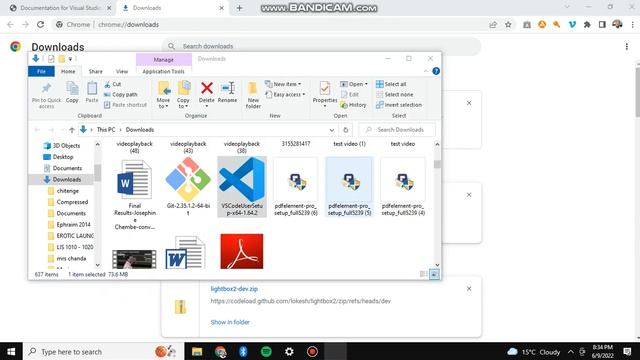Refresh the Downloads folder view

[x=346, y=130]
